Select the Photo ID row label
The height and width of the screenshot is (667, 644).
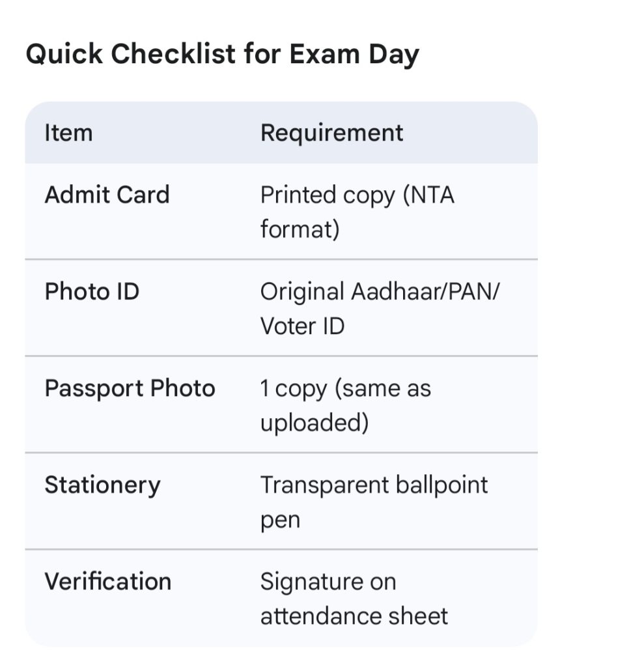pos(92,291)
